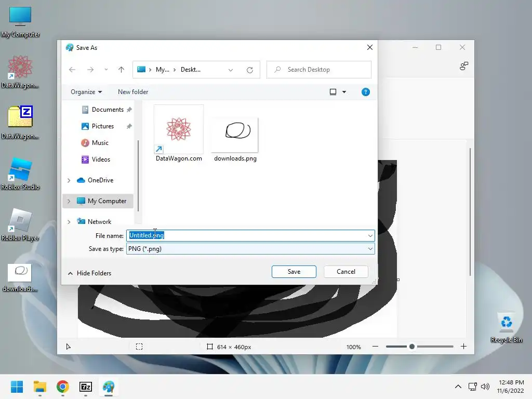
Task: Select OneDrive in navigation pane
Action: coord(96,180)
